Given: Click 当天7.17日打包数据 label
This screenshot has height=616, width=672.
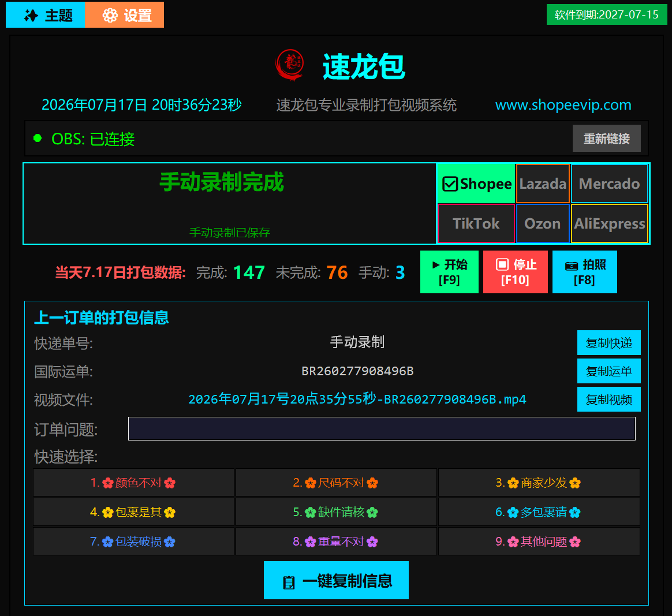Looking at the screenshot, I should point(121,272).
